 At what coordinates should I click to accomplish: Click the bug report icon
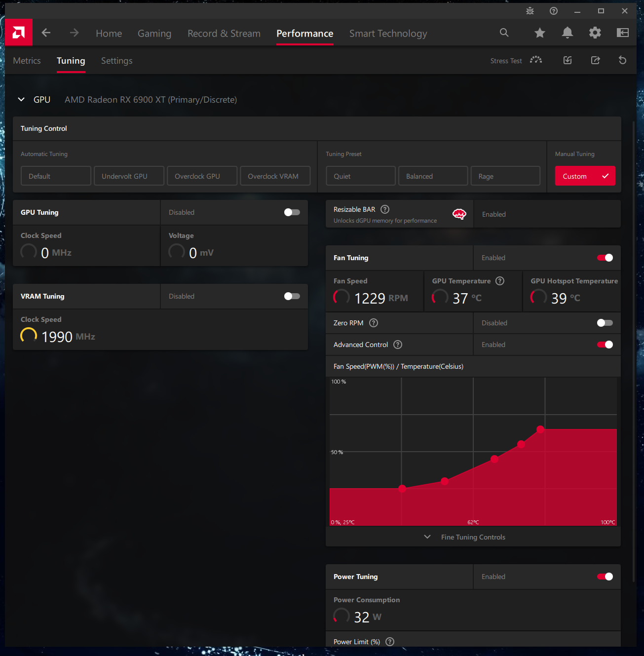coord(530,11)
